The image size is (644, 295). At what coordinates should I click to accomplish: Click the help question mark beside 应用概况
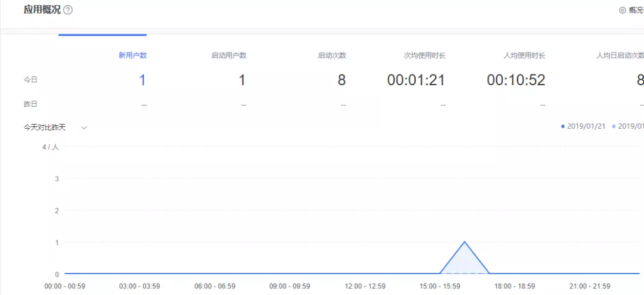(x=68, y=10)
